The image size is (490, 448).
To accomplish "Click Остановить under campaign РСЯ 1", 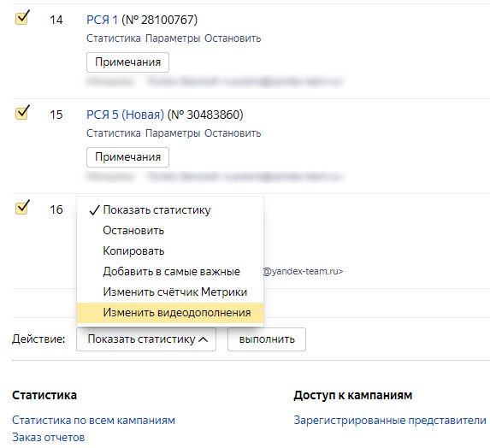I will [233, 38].
